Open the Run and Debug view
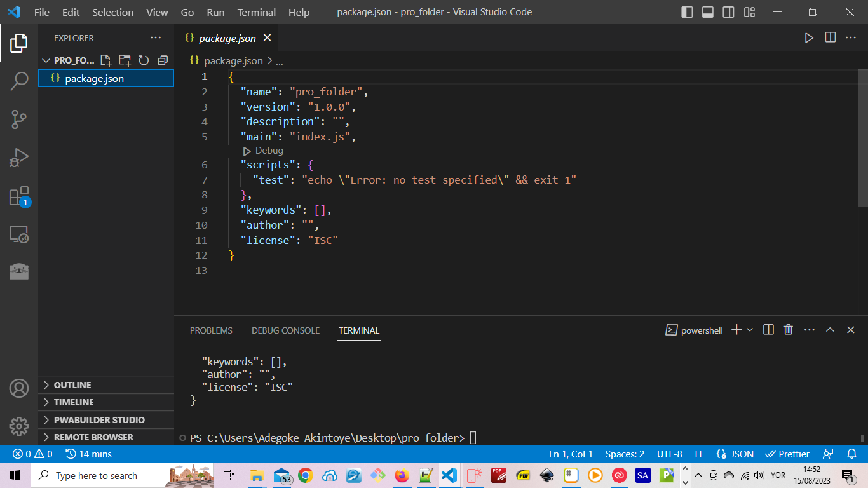 point(19,158)
